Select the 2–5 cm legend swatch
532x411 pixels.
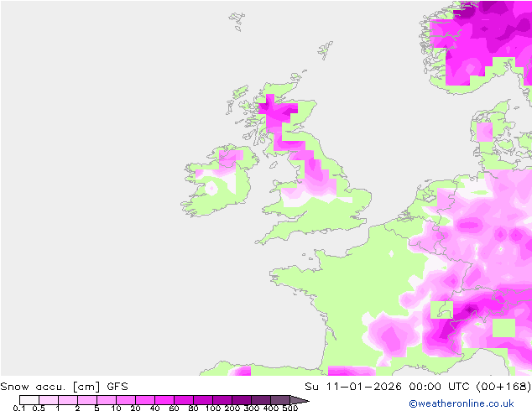click(x=87, y=400)
